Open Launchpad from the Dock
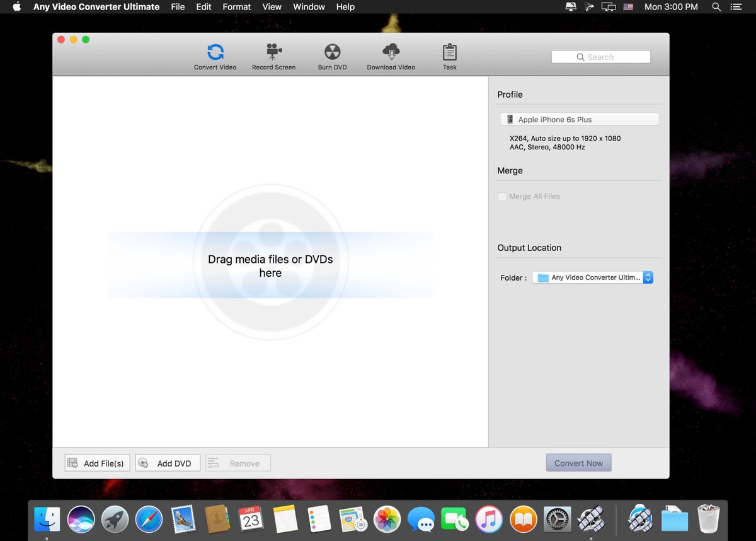 115,520
